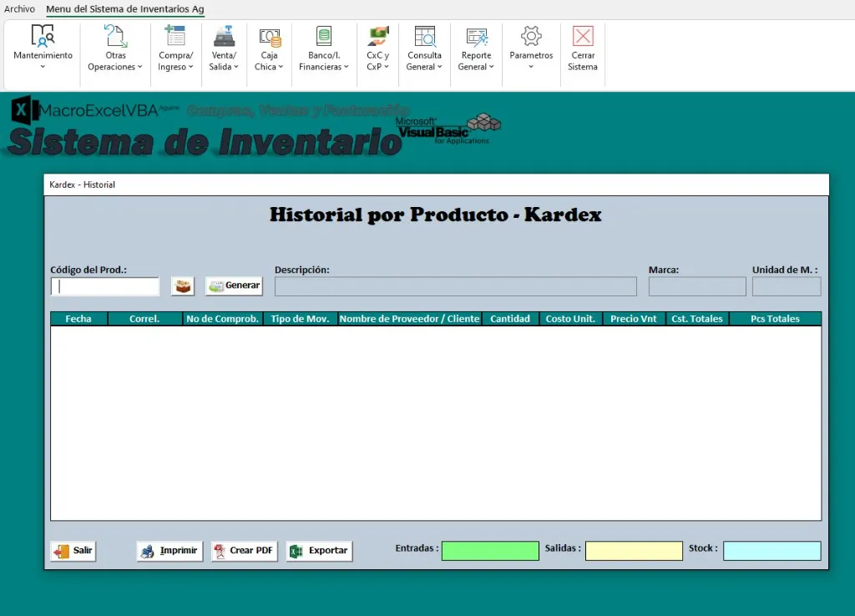Image resolution: width=855 pixels, height=616 pixels.
Task: Click the Exportar Excel button
Action: [319, 550]
